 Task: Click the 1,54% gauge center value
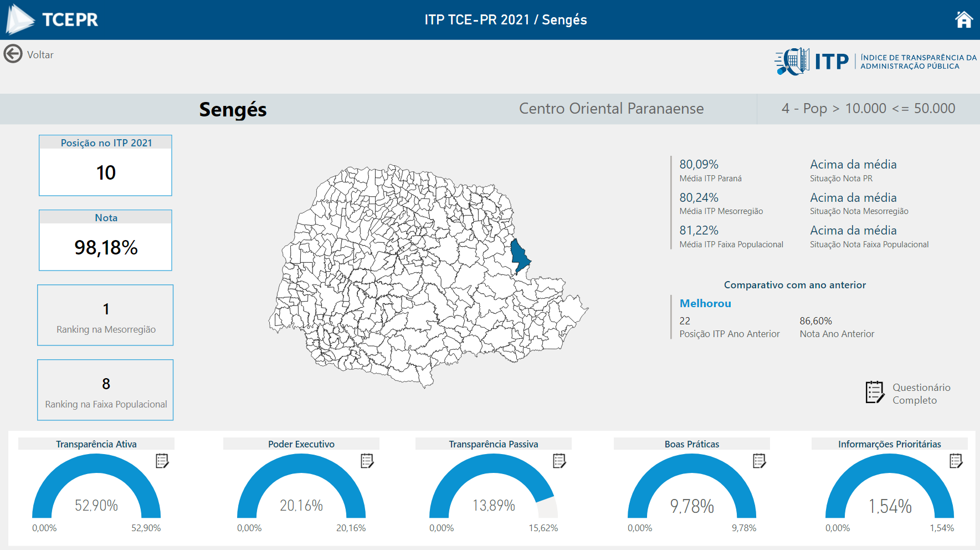click(x=890, y=506)
